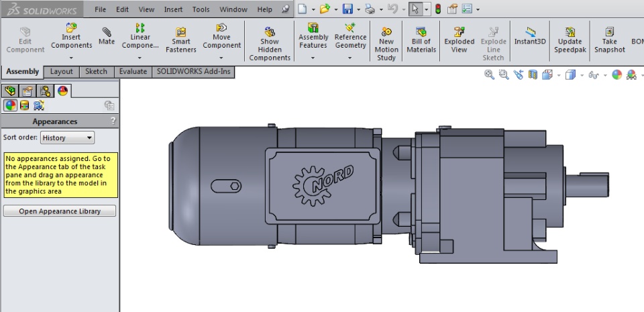Click Zoom to Area icon
644x312 pixels.
504,74
